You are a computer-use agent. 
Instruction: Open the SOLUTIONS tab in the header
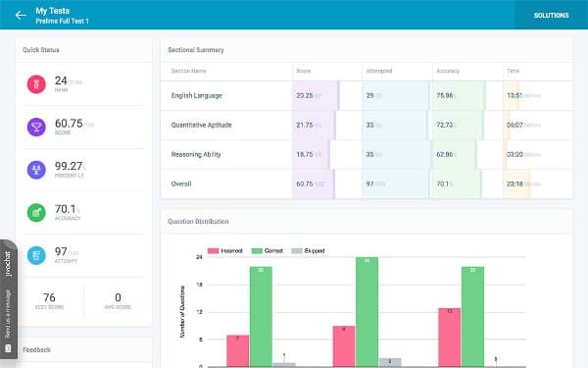tap(551, 15)
